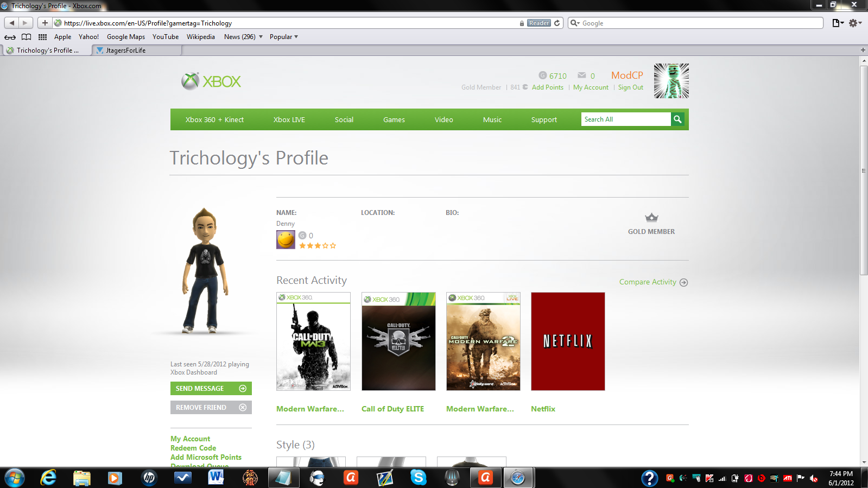Viewport: 868px width, 488px height.
Task: Click the browser forward arrow
Action: point(25,23)
